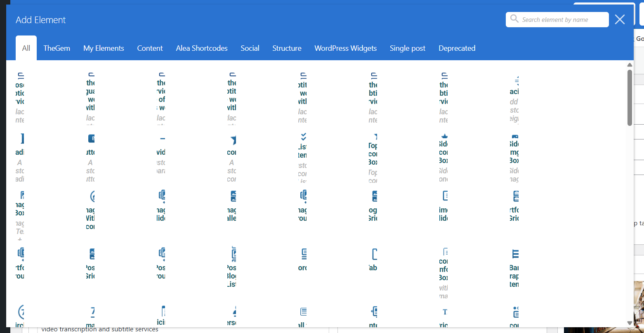Switch to the Single post tab
644x333 pixels.
pos(408,48)
